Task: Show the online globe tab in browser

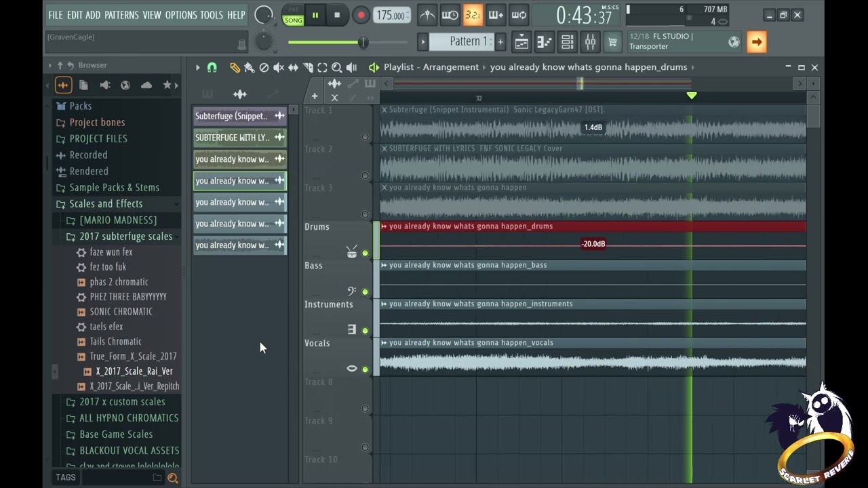Action: tap(125, 85)
